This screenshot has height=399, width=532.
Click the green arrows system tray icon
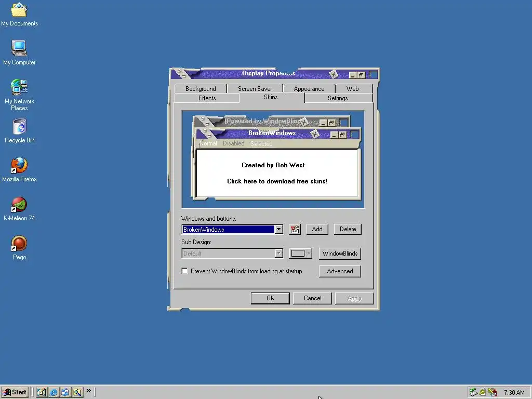[x=473, y=392]
